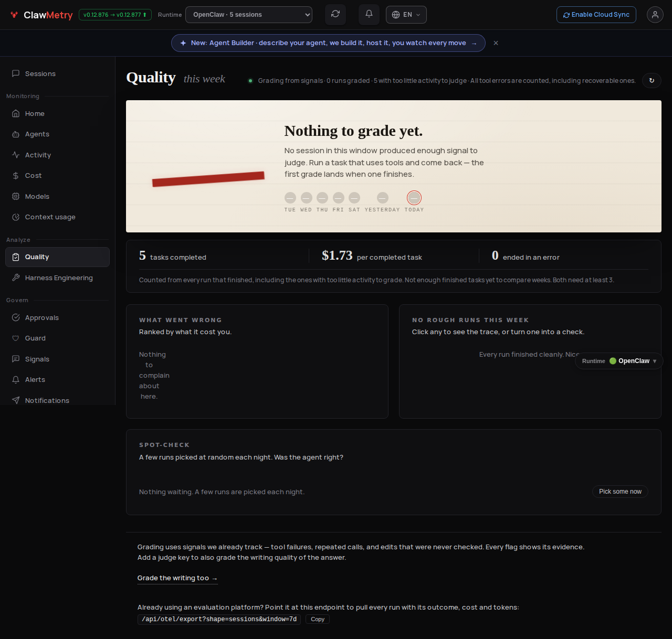
Task: Select the TODAY marker in the week timeline
Action: pos(414,198)
